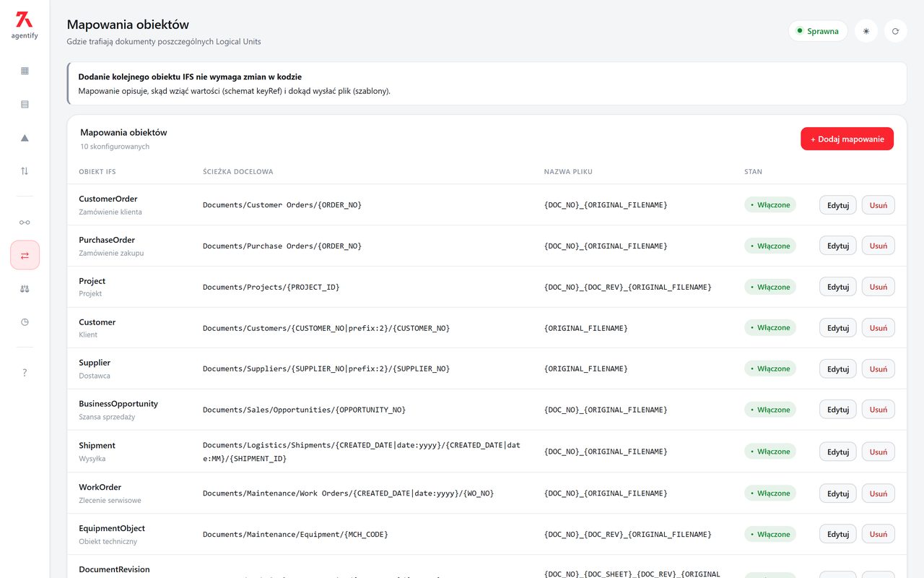The width and height of the screenshot is (924, 578).
Task: Open the balance scales sidebar icon
Action: tap(25, 288)
